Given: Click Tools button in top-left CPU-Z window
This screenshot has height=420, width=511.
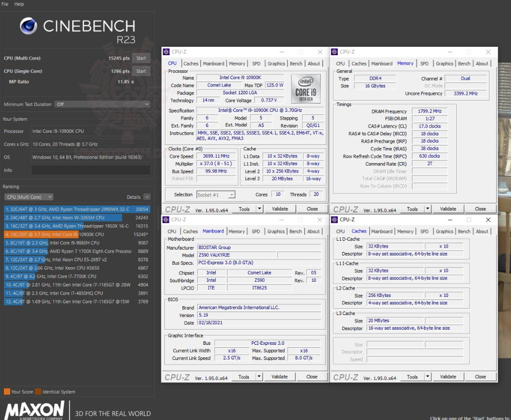Looking at the screenshot, I should pyautogui.click(x=244, y=209).
